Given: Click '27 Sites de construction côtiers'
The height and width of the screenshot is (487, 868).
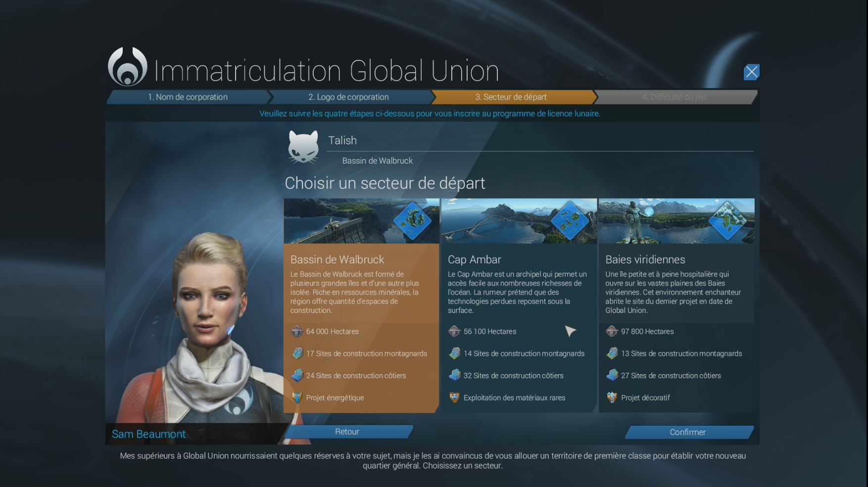Looking at the screenshot, I should pos(671,376).
